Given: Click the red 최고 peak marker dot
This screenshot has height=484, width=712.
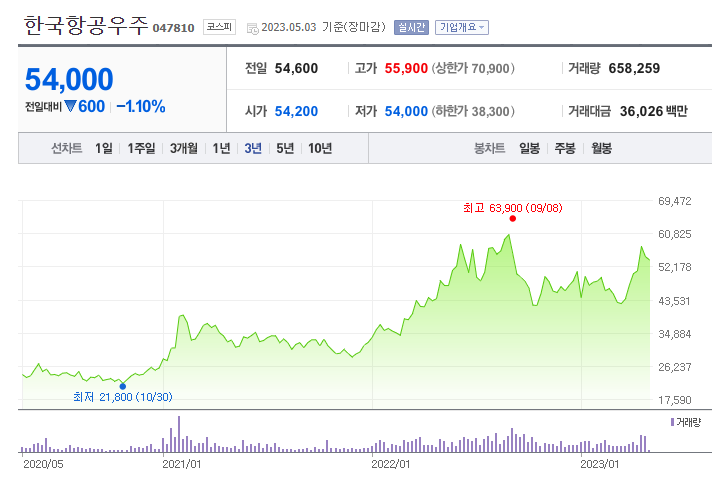Looking at the screenshot, I should click(x=513, y=219).
